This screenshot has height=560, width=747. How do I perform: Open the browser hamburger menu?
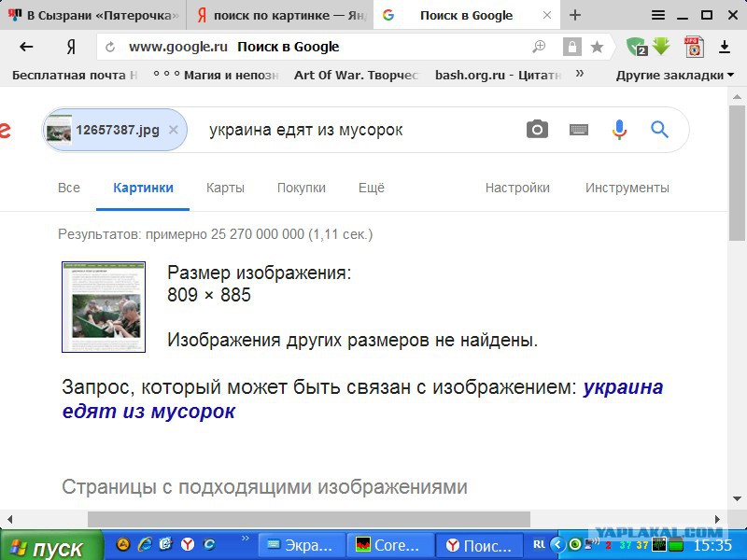coord(658,15)
